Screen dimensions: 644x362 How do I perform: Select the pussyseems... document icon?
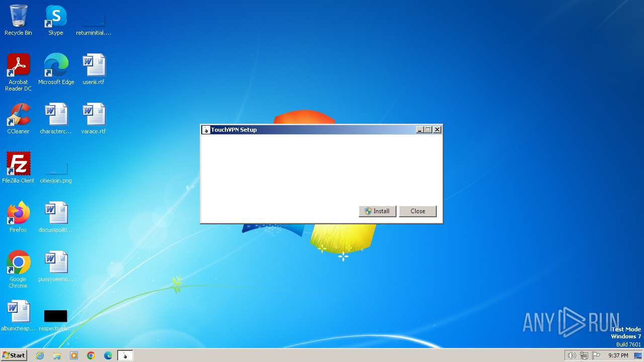56,266
